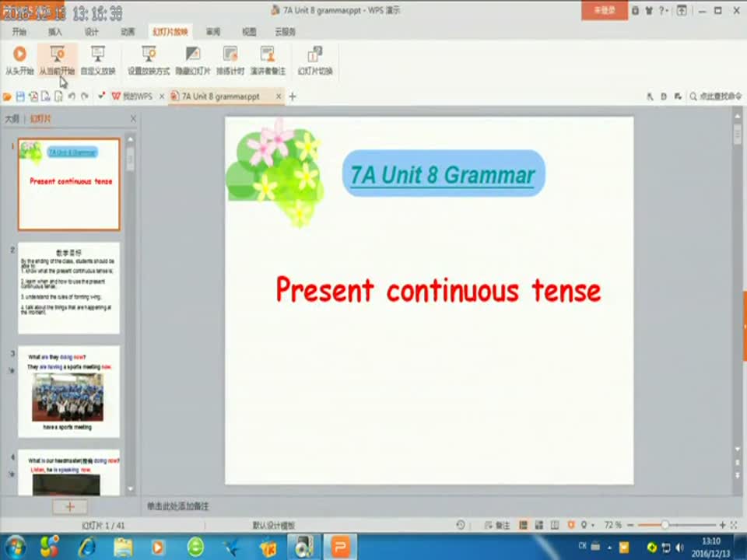Click the 未登录 login button

pos(604,10)
